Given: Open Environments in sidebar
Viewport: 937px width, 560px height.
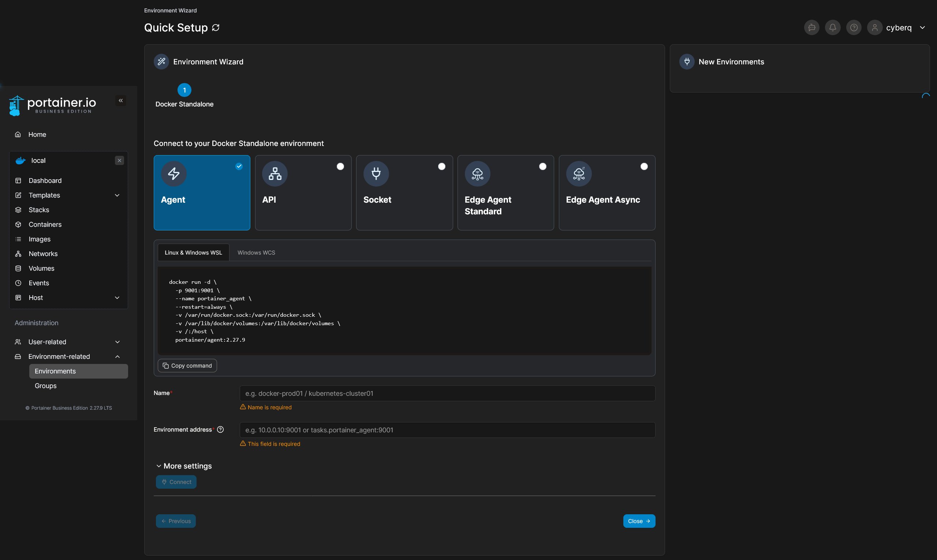Looking at the screenshot, I should tap(79, 371).
